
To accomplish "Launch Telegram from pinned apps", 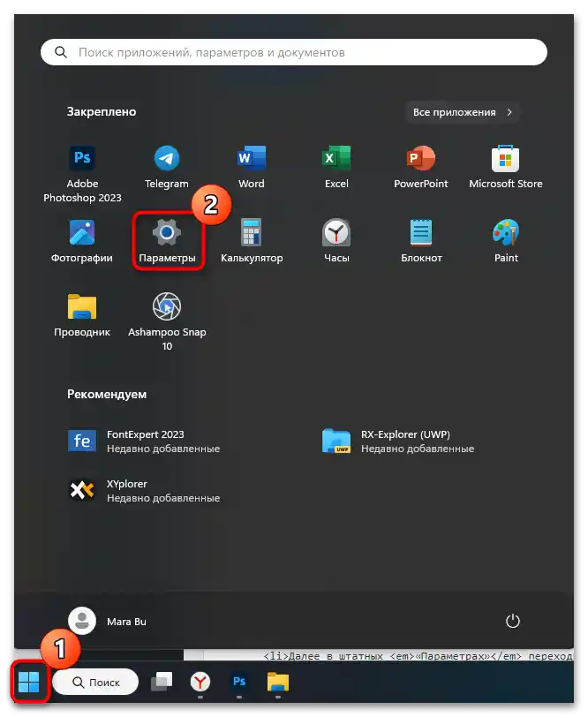I will coord(167,168).
